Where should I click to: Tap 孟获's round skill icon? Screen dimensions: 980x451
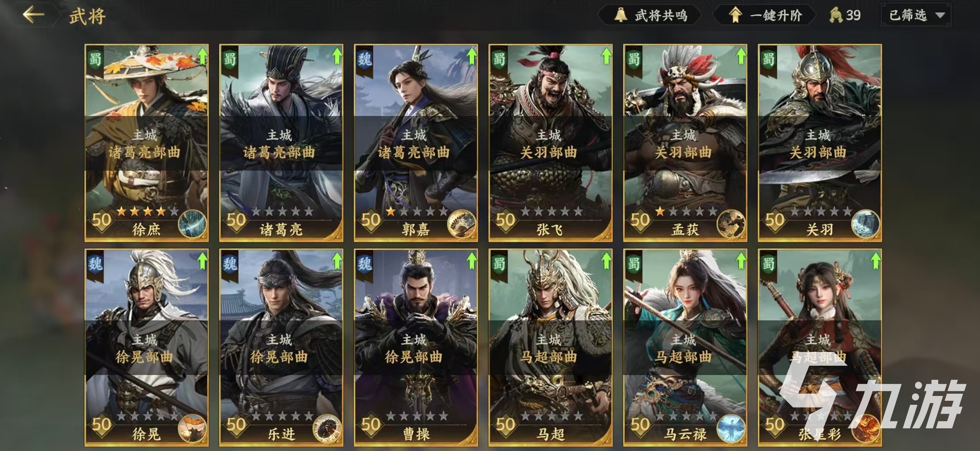pos(731,224)
